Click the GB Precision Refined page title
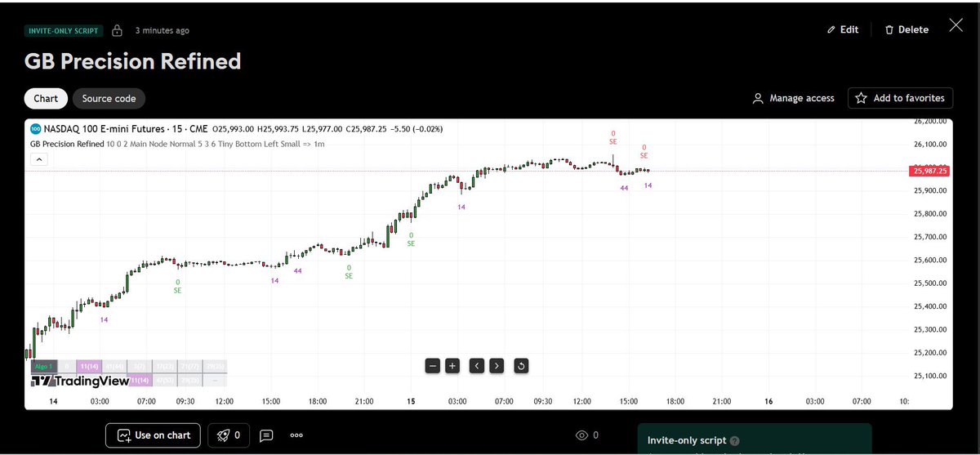This screenshot has height=455, width=980. (x=132, y=61)
